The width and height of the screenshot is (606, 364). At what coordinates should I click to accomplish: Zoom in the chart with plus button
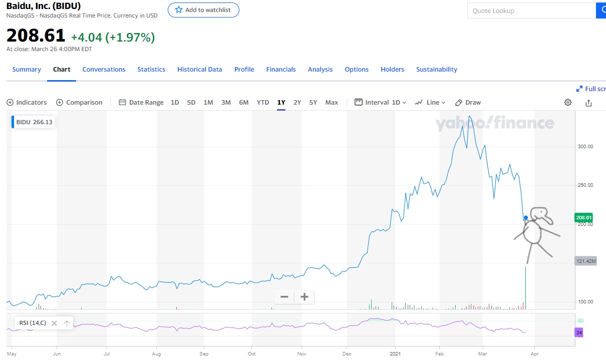click(304, 297)
